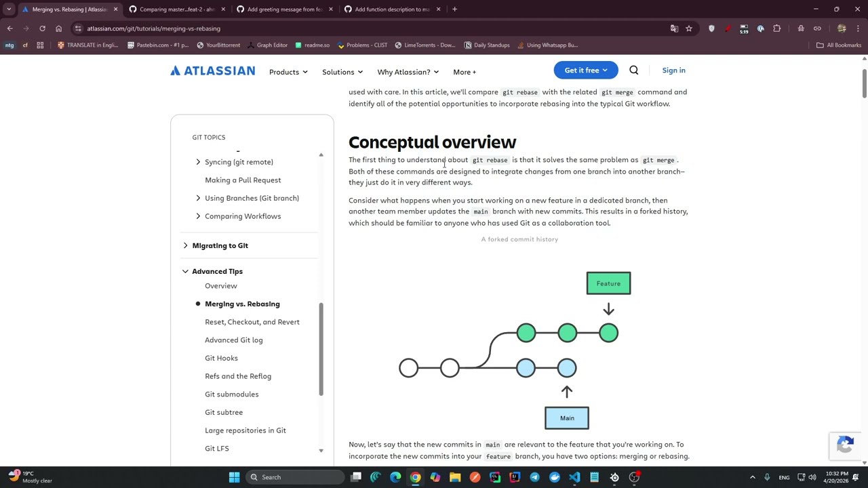Open the Products dropdown menu
Viewport: 868px width, 488px height.
[288, 72]
